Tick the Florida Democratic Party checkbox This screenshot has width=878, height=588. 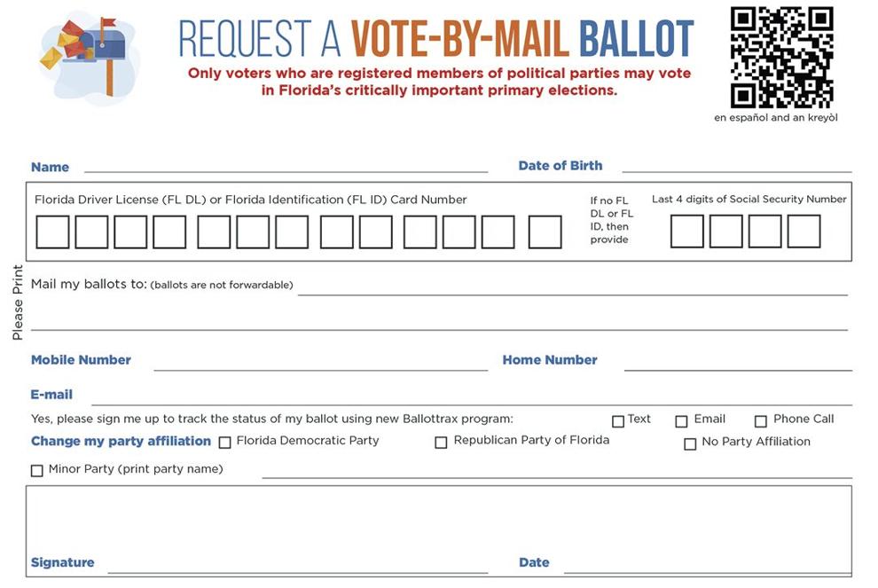pos(224,443)
